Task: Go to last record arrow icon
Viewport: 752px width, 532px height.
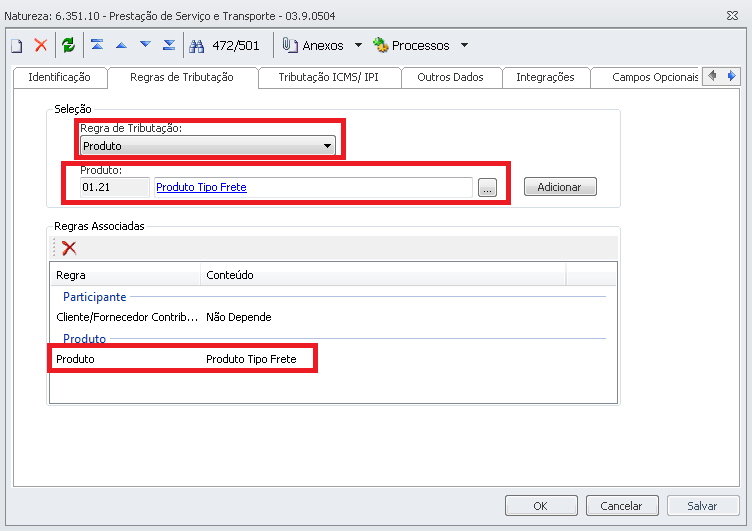Action: (169, 45)
